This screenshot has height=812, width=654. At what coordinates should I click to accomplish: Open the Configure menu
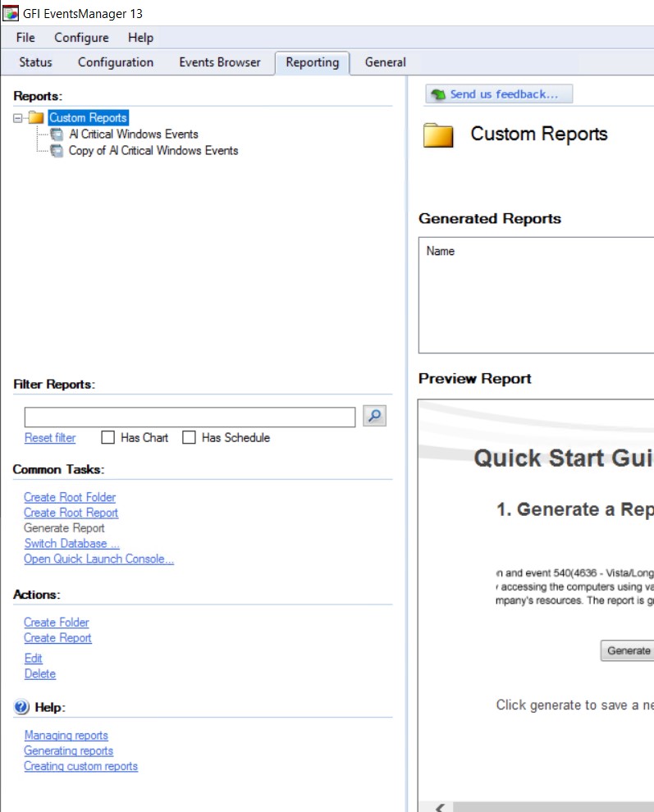point(81,38)
